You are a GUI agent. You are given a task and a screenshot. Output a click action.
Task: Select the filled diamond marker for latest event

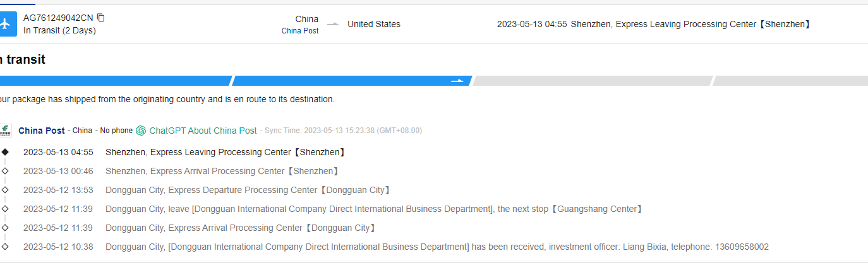5,152
